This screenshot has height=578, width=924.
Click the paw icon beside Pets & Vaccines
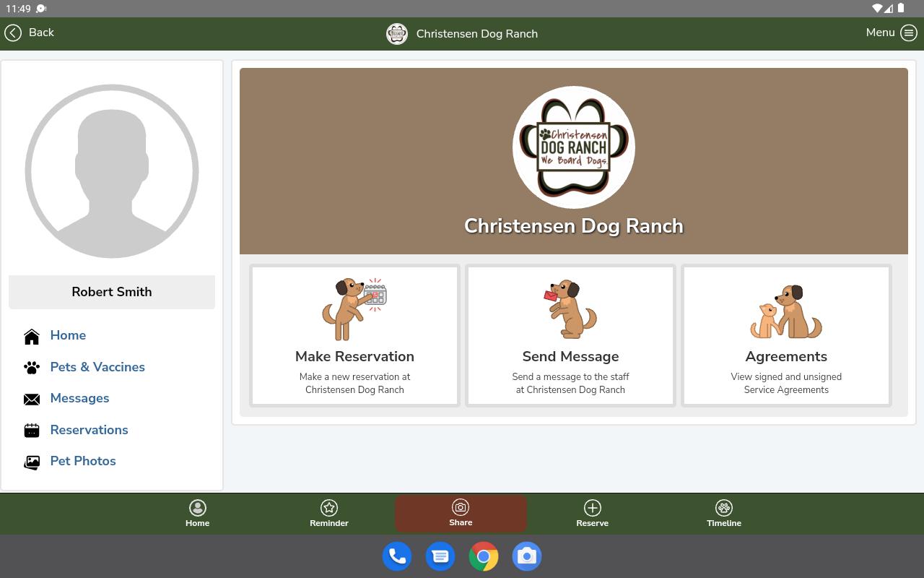[32, 368]
